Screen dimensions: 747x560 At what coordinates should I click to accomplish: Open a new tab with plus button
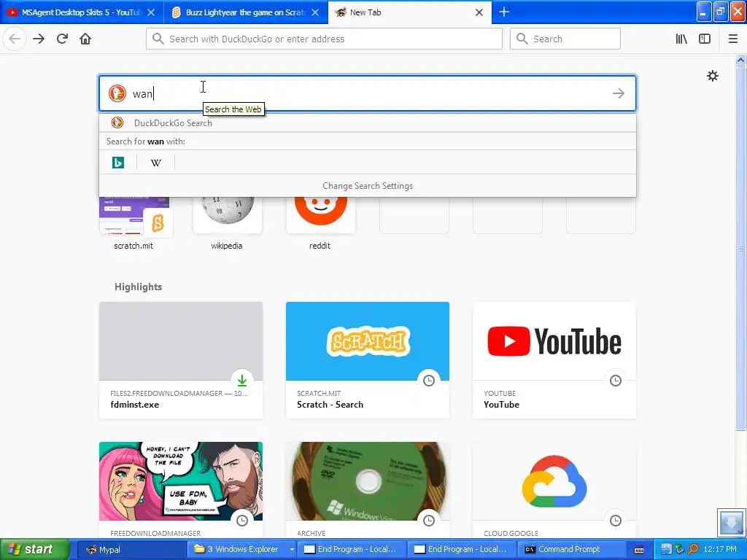point(504,12)
